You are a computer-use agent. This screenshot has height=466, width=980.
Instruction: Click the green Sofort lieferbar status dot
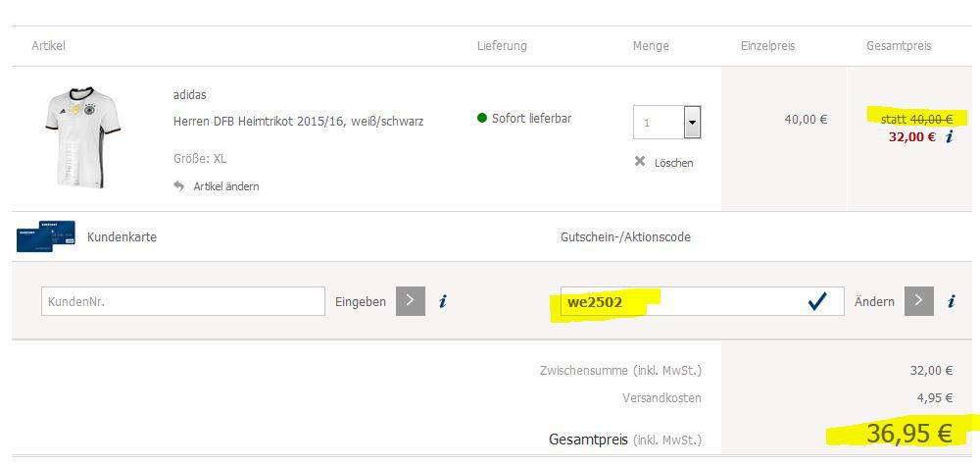click(x=482, y=118)
